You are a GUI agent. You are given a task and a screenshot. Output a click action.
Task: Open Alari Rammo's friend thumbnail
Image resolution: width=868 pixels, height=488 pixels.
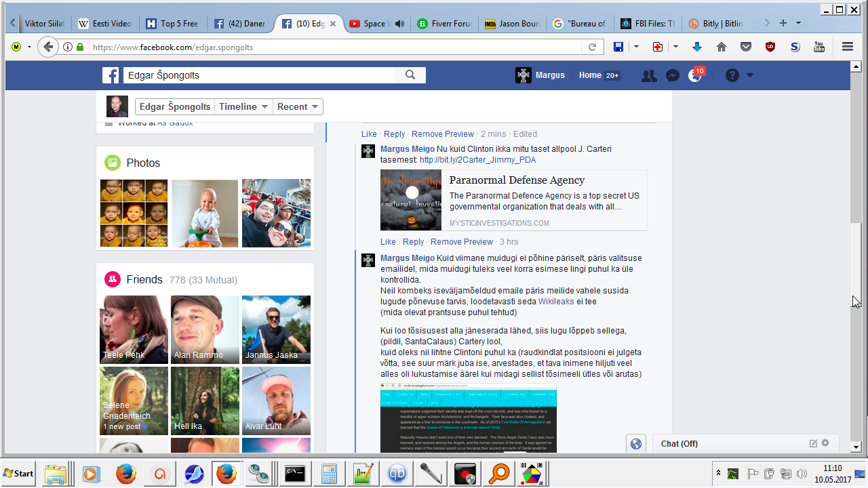click(x=205, y=329)
